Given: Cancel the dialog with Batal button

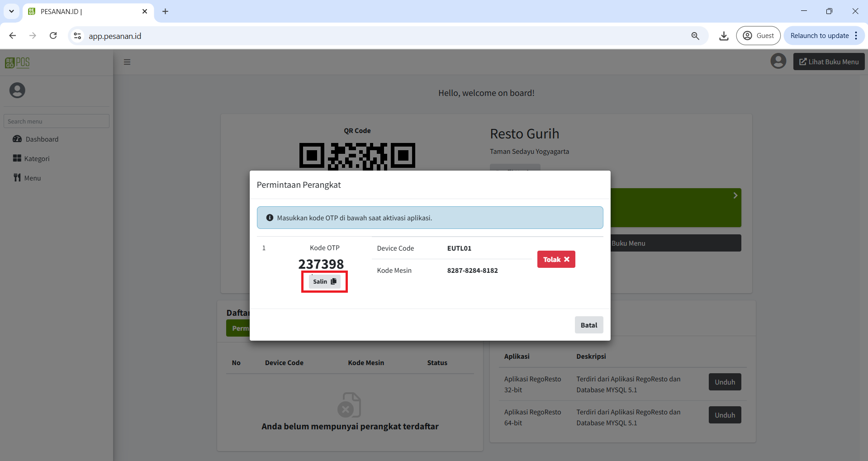Looking at the screenshot, I should point(588,325).
